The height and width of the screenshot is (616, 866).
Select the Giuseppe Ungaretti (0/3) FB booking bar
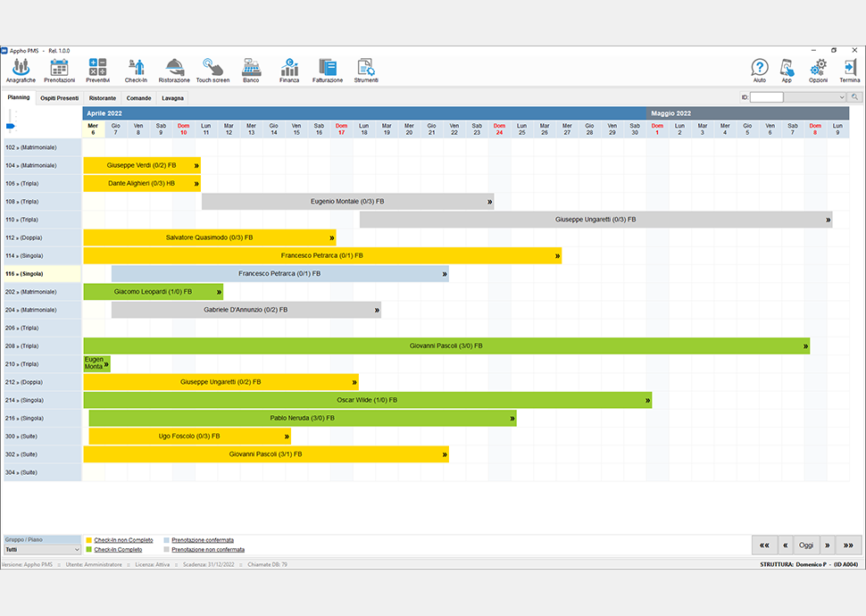[595, 220]
